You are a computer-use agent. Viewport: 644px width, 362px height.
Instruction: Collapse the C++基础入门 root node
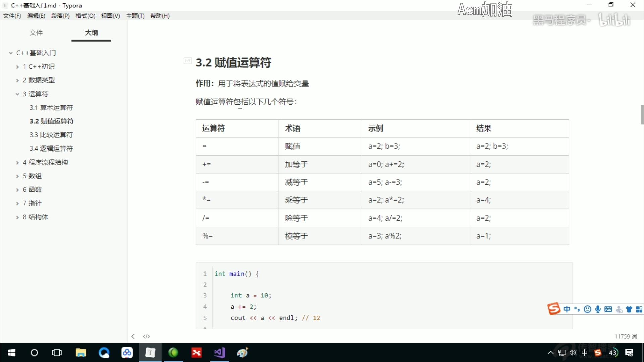tap(11, 53)
